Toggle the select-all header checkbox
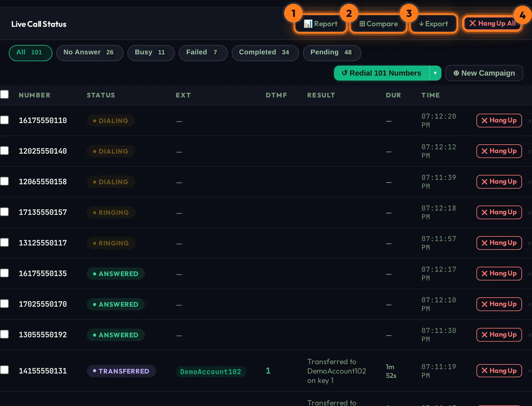Viewport: 532px width, 406px height. 4,94
